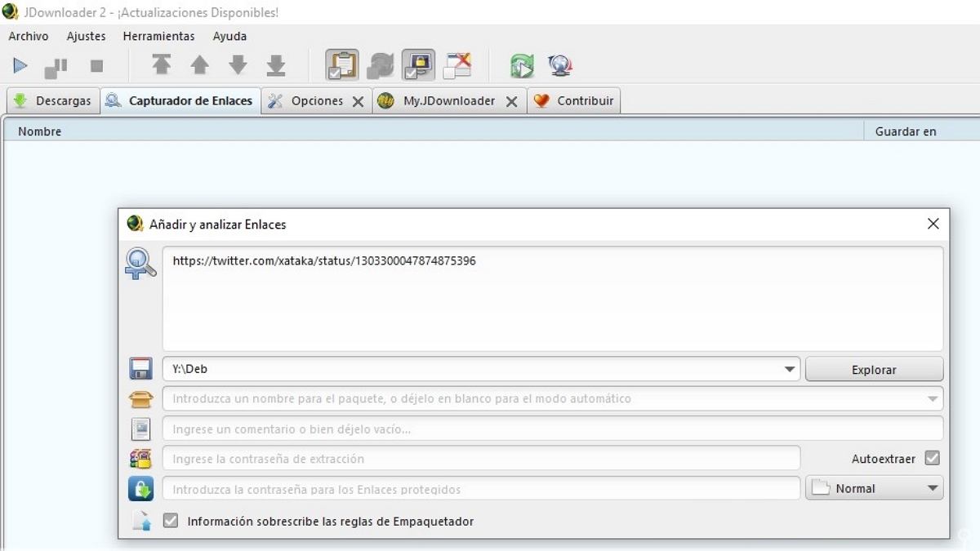Stop all downloads with the square icon
This screenshot has height=551, width=980.
[x=96, y=65]
